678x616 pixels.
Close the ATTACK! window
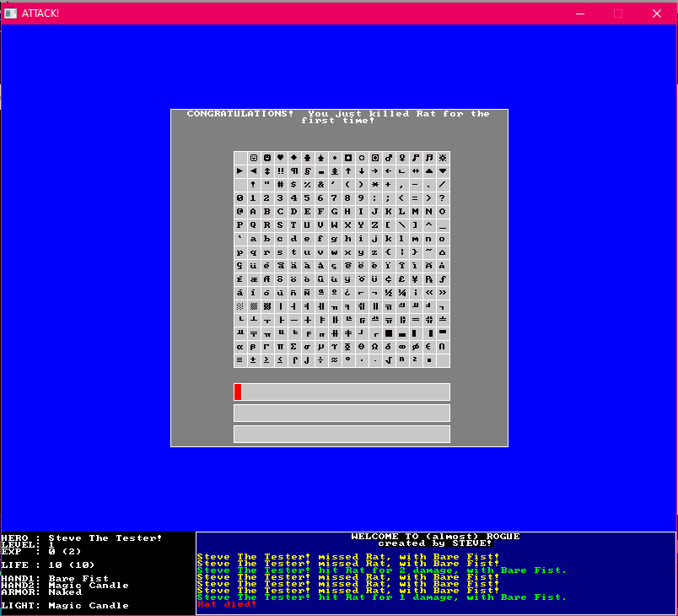pyautogui.click(x=657, y=14)
